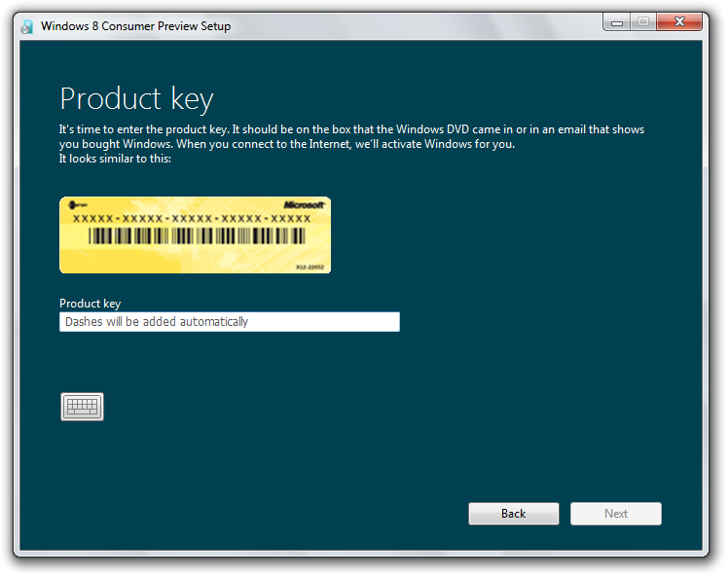Close the Windows 8 Setup window
Viewport: 728px width, 576px height.
679,21
